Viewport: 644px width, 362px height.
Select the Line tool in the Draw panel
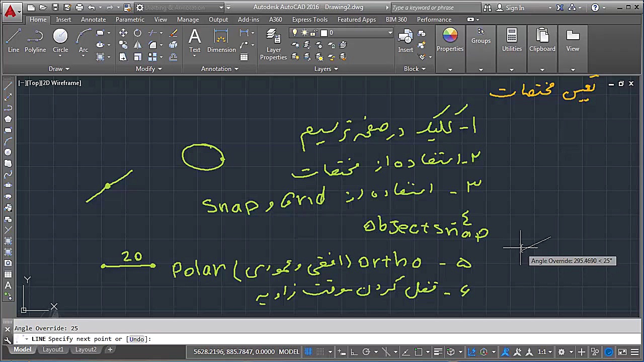pyautogui.click(x=13, y=40)
